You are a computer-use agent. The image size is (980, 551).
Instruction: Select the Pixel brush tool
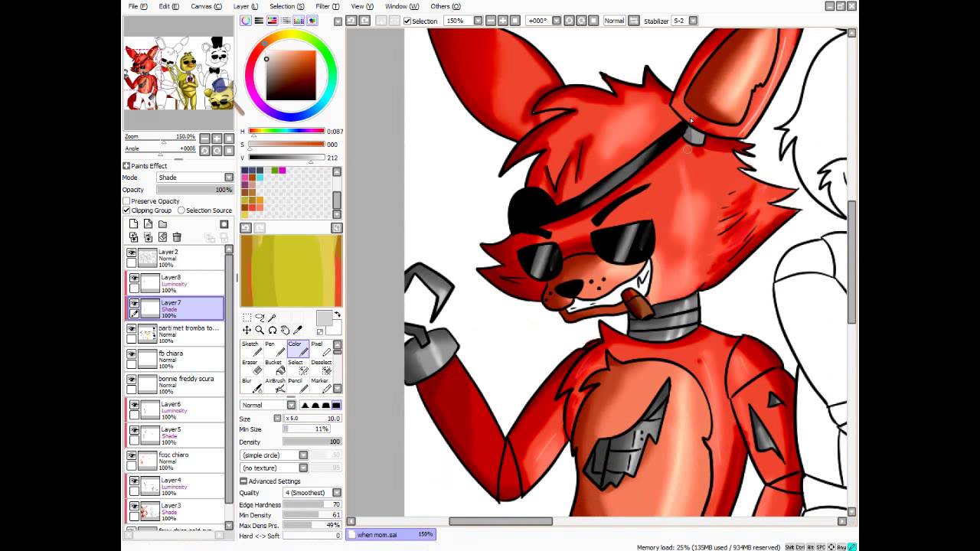tap(320, 348)
